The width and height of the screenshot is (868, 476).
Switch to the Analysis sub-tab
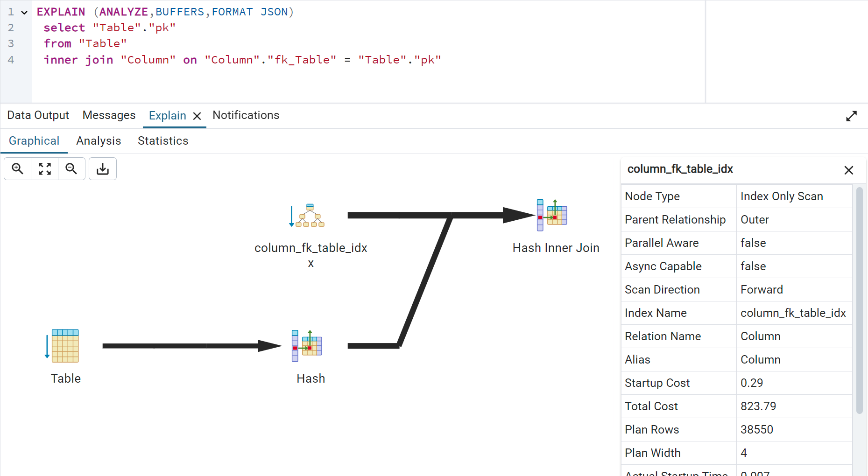click(99, 141)
